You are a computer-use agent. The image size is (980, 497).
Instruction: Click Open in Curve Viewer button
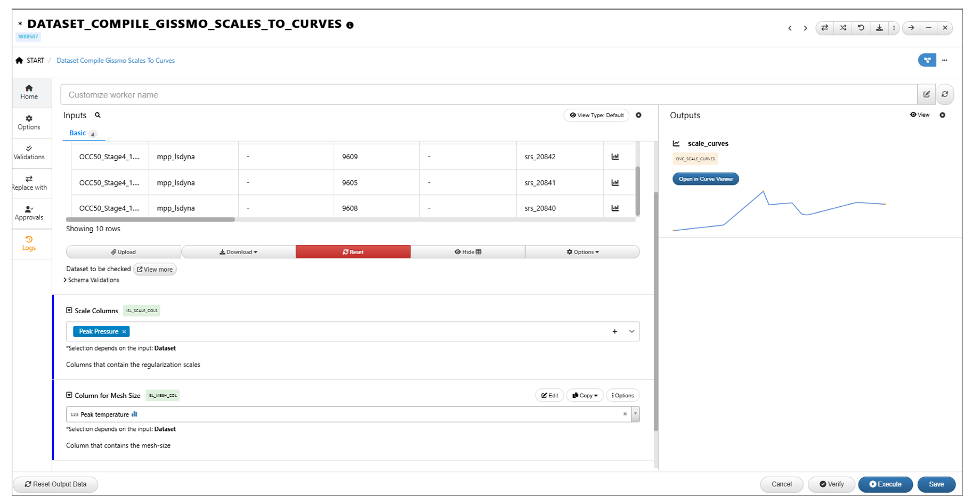pyautogui.click(x=705, y=179)
